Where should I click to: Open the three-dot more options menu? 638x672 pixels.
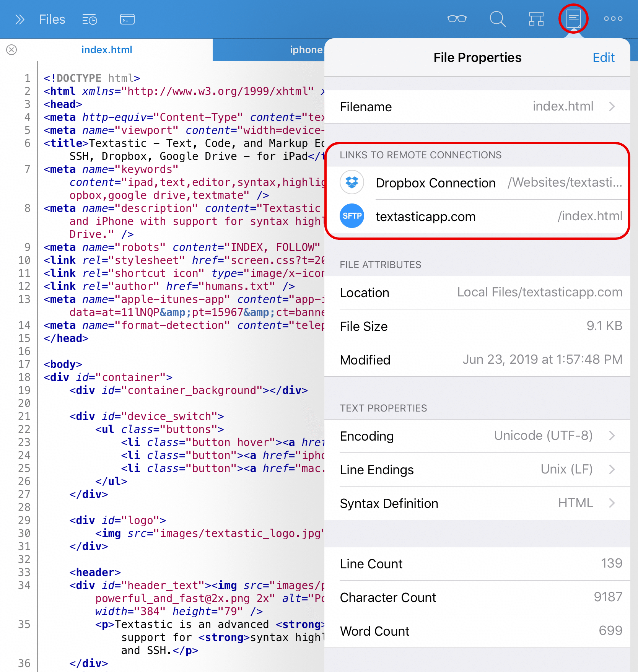[x=613, y=19]
